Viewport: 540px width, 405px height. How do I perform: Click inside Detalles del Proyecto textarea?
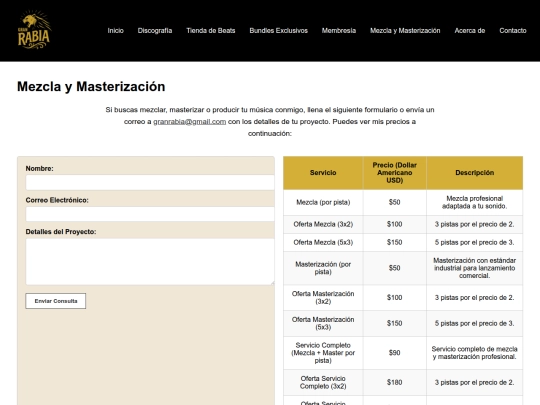tap(150, 262)
